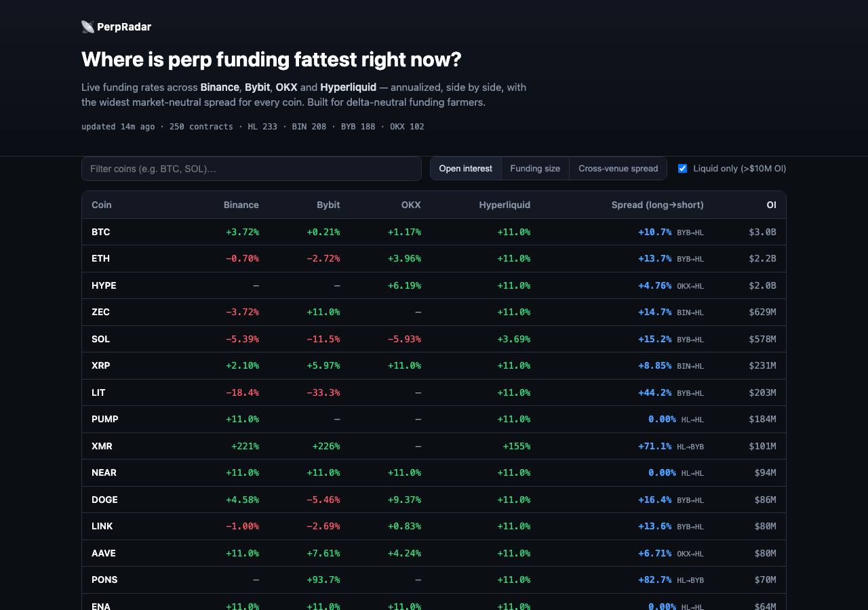The height and width of the screenshot is (610, 868).
Task: Click the Hyperliquid column header
Action: (x=505, y=205)
